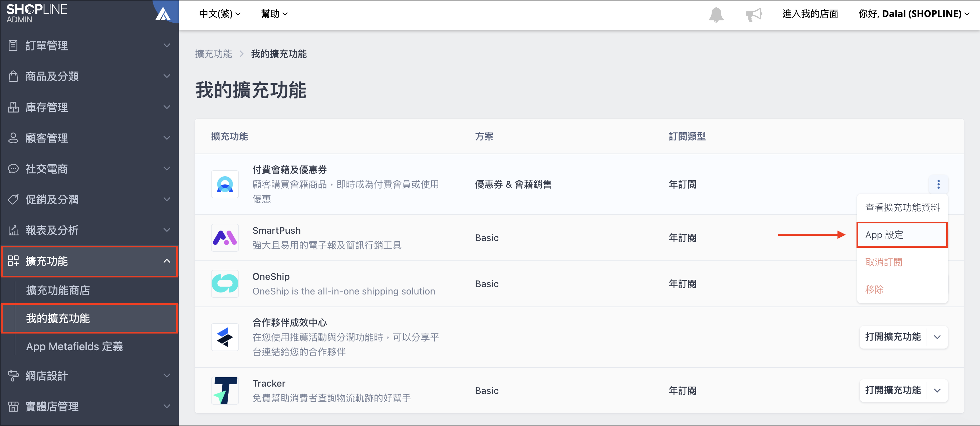This screenshot has height=426, width=980.
Task: Expand the 實體店管理 sidebar chevron
Action: pos(167,407)
